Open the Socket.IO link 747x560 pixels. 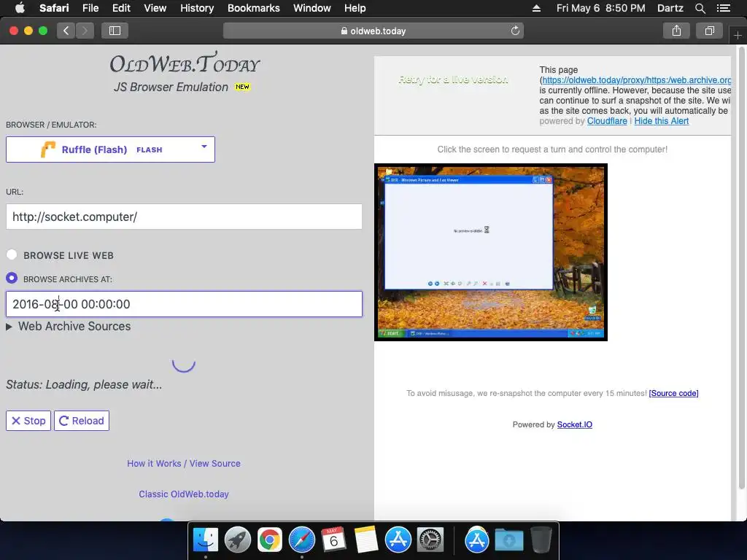[575, 425]
